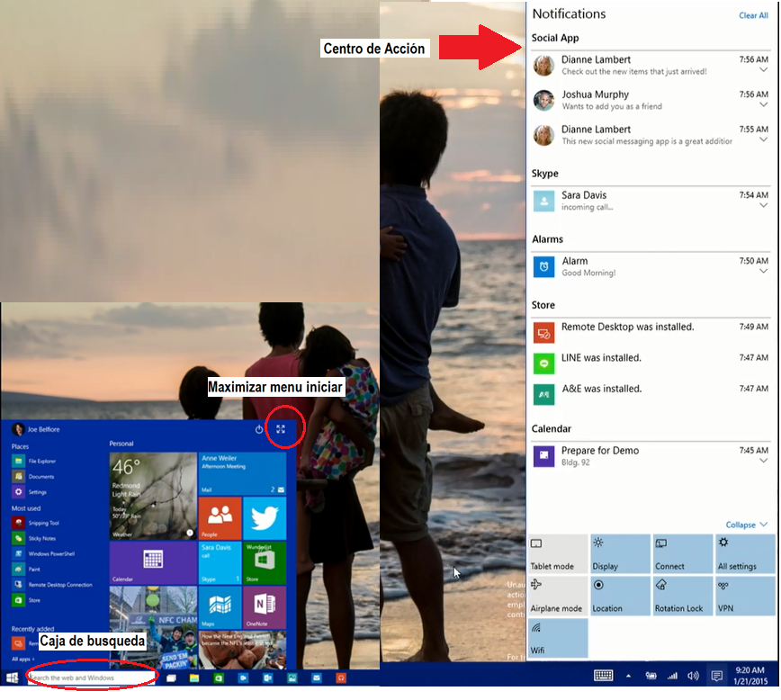Launch Sticky Notes from Most used

(34, 538)
